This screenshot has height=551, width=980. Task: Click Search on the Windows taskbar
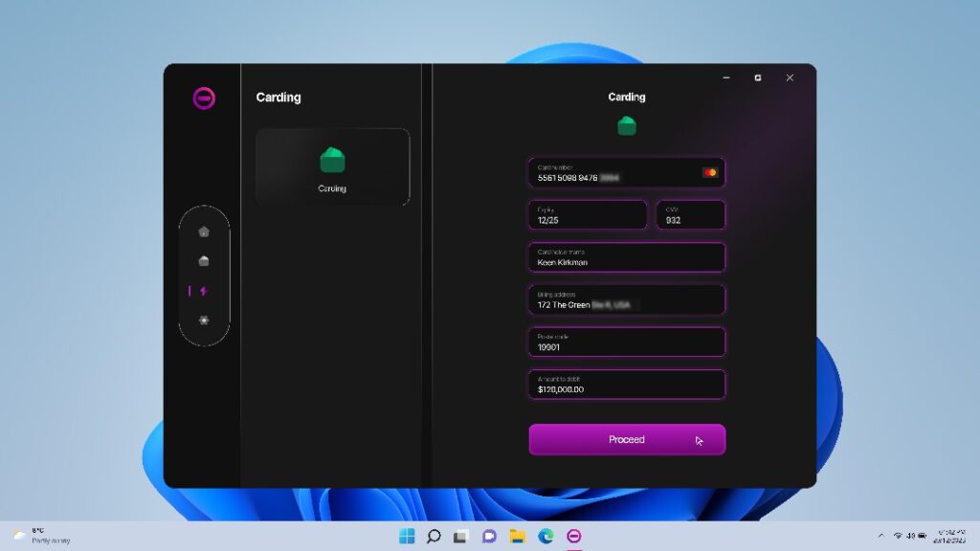pyautogui.click(x=434, y=537)
